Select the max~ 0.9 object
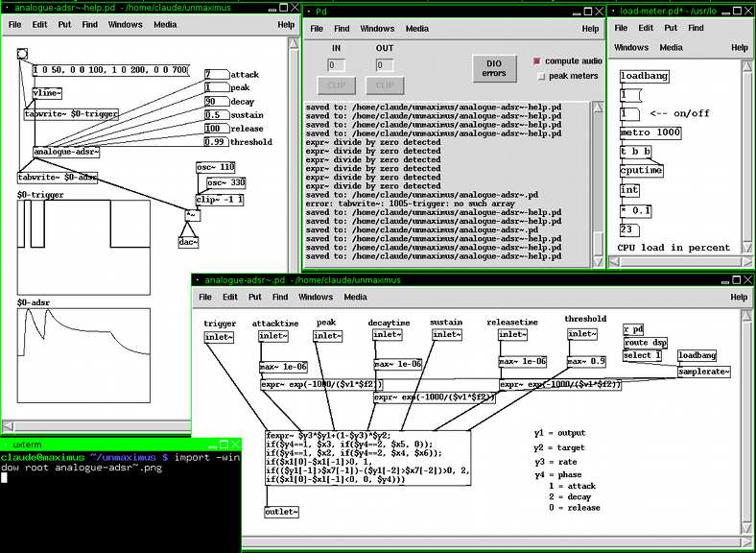756x553 pixels. pos(586,361)
